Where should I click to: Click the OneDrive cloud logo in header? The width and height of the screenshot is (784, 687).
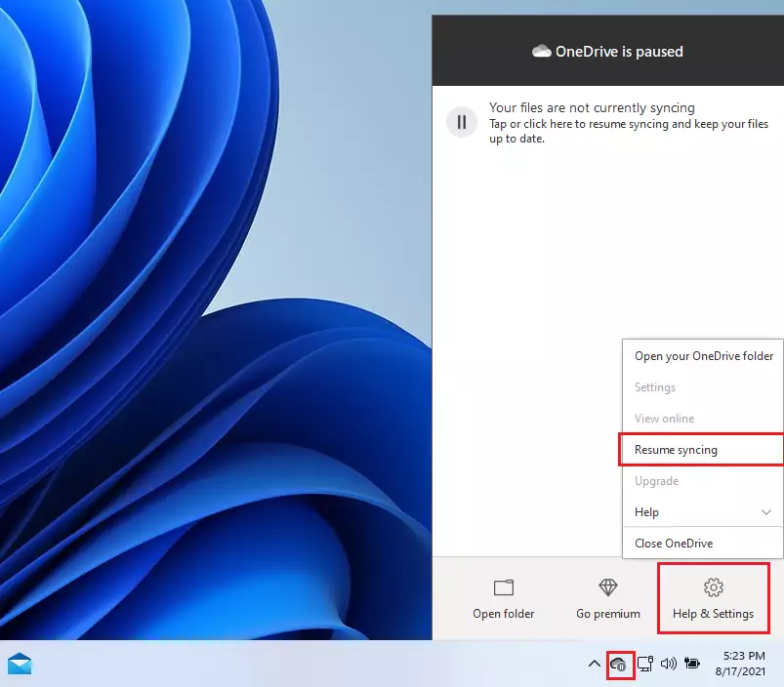tap(542, 51)
